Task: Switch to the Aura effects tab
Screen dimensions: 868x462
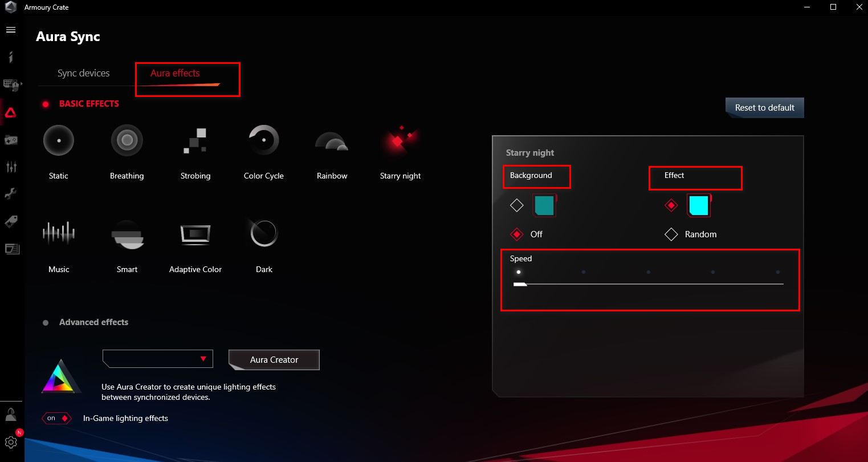Action: tap(175, 73)
